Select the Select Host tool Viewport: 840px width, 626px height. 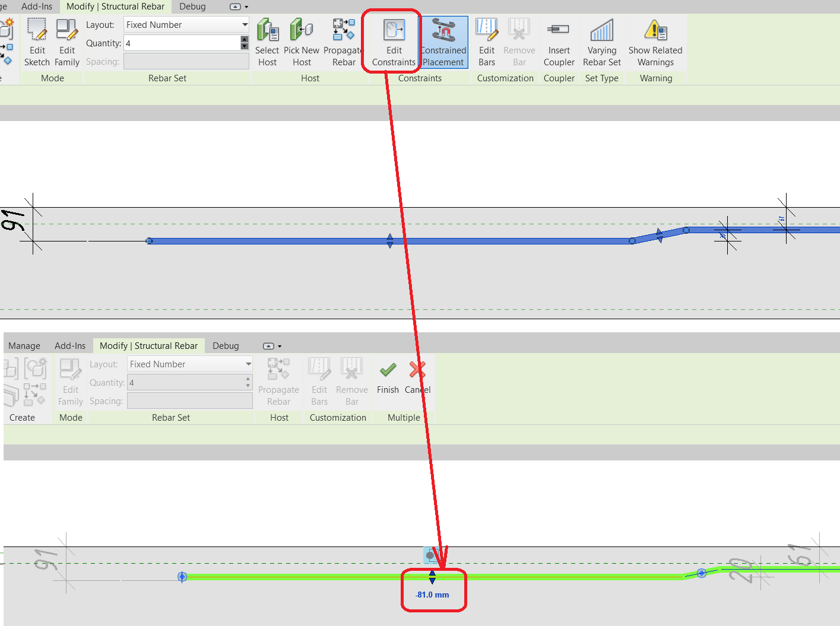tap(267, 42)
